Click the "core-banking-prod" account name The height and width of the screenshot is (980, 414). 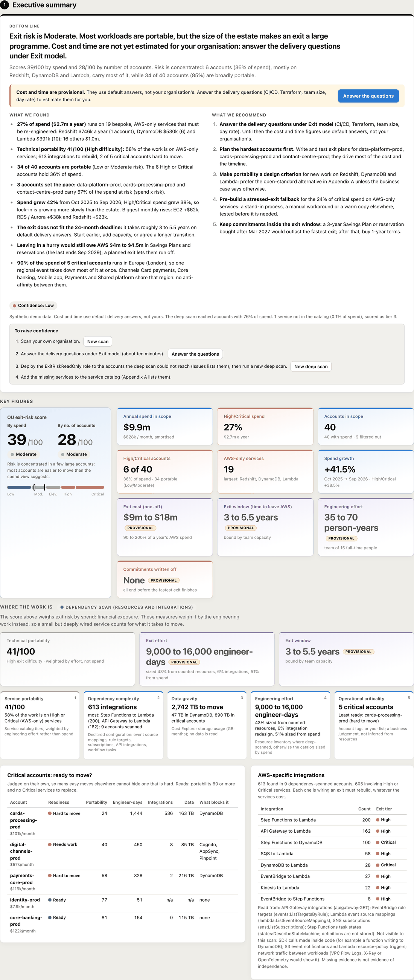(x=26, y=920)
